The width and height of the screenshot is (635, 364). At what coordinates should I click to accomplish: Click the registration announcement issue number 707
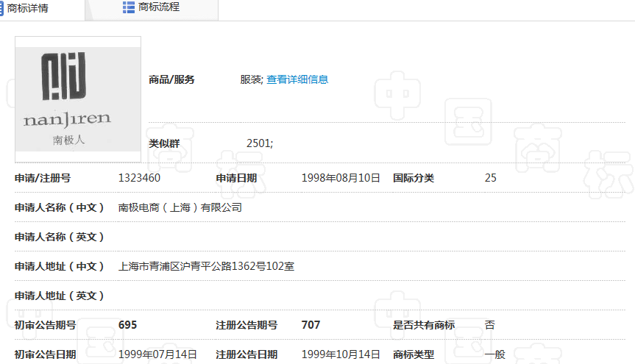pyautogui.click(x=311, y=325)
